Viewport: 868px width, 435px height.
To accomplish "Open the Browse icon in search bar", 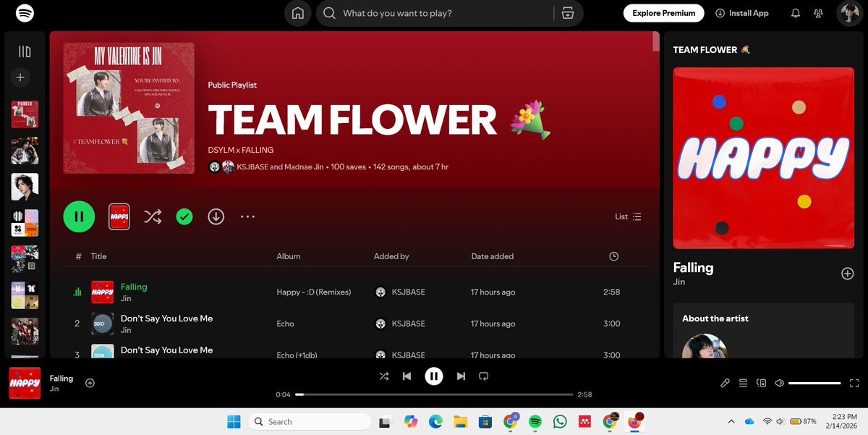I will point(568,13).
